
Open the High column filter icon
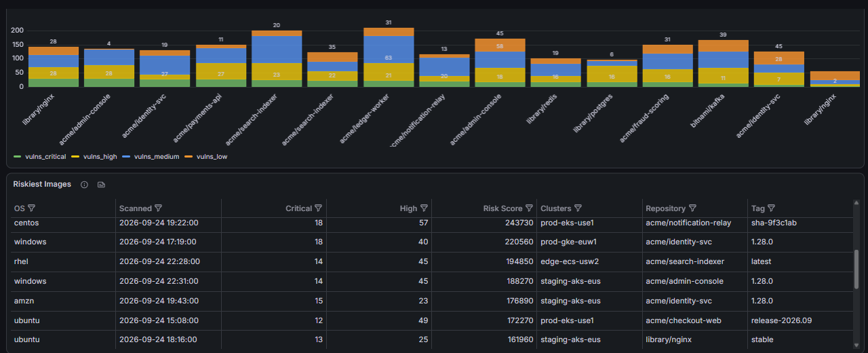click(x=424, y=208)
